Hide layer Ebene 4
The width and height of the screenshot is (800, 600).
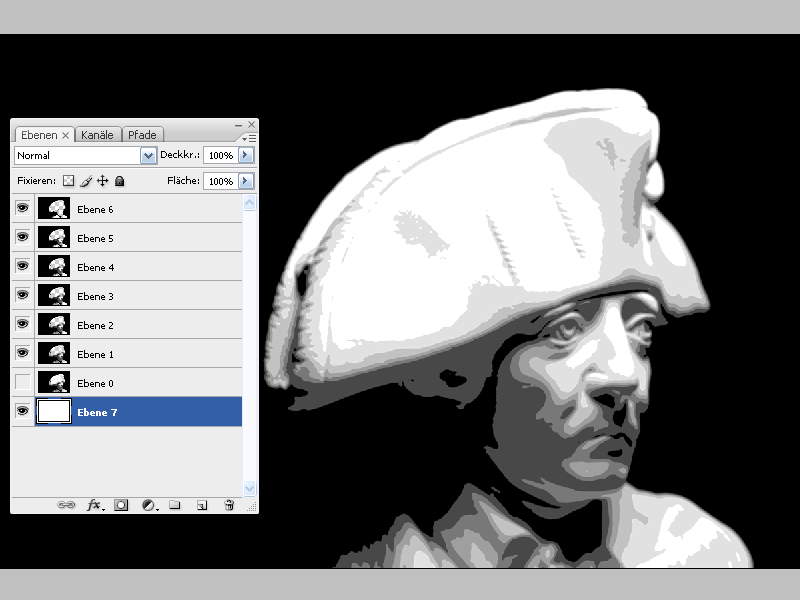[22, 266]
